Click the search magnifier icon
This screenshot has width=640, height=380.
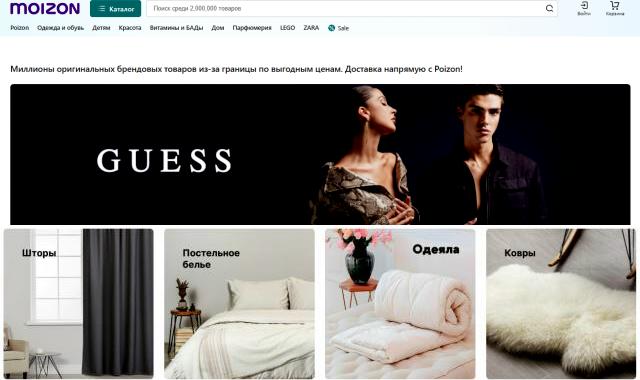(x=549, y=8)
